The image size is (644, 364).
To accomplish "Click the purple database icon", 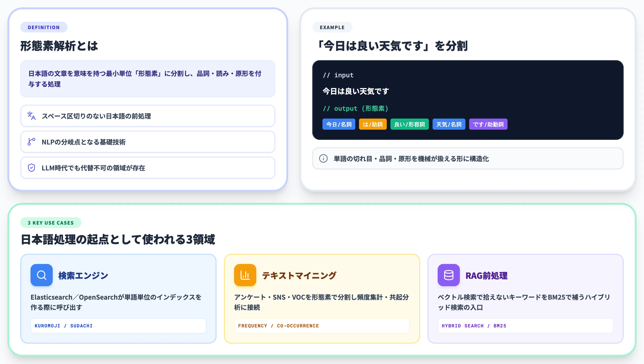I will [449, 275].
